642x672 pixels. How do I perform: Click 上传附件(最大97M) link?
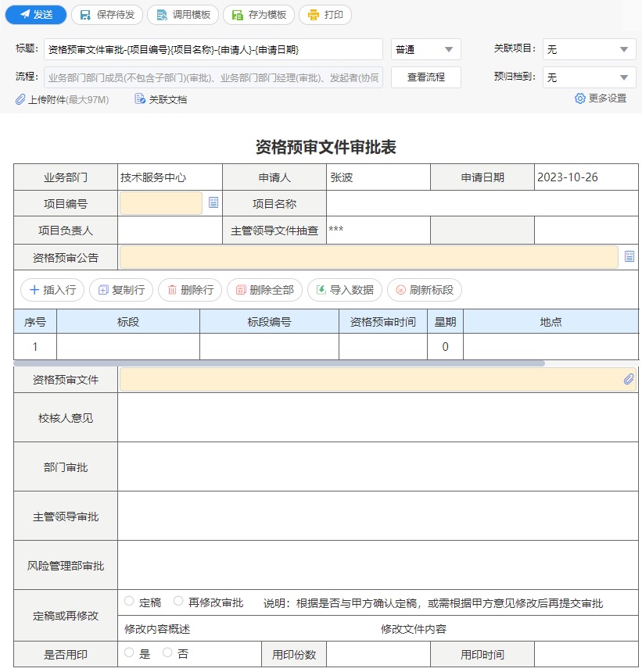pos(68,100)
